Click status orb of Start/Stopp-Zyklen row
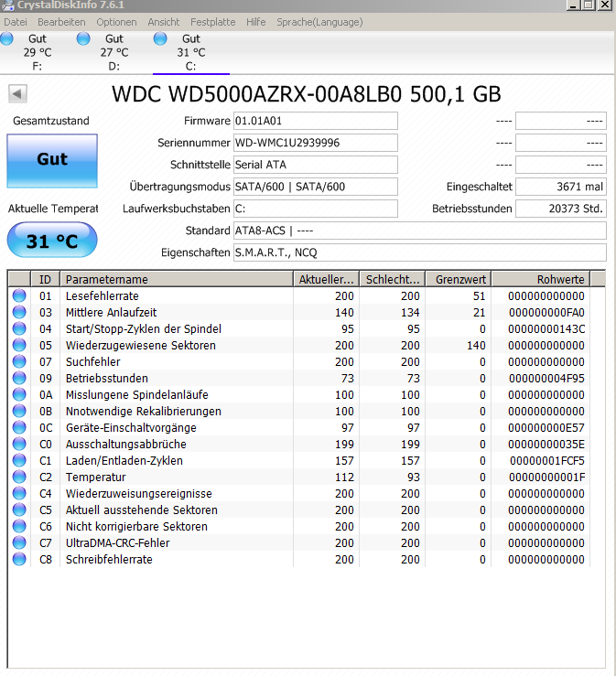 [x=19, y=328]
